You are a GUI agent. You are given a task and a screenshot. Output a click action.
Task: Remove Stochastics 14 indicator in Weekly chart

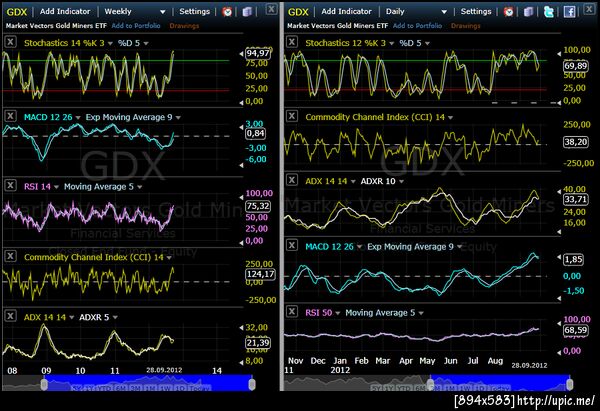(10, 42)
